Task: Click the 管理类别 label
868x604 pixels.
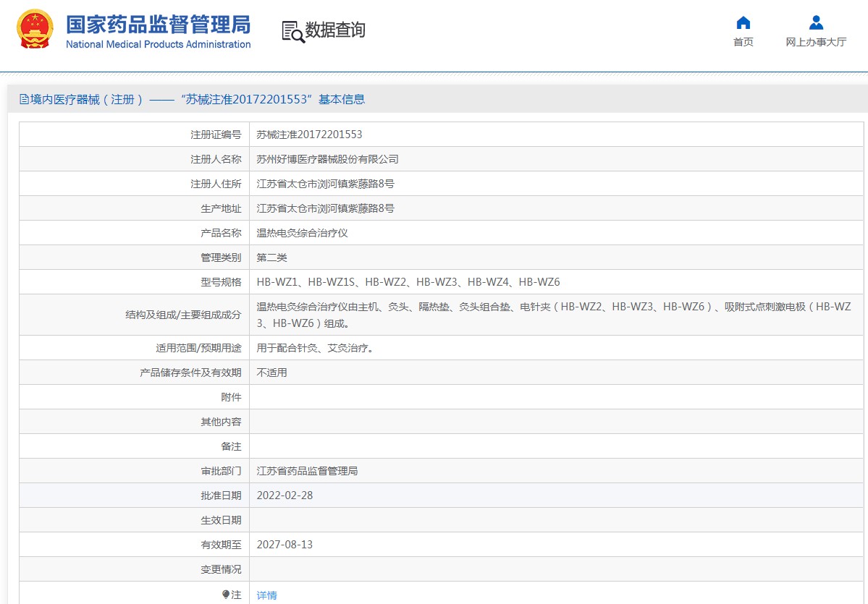Action: [221, 258]
